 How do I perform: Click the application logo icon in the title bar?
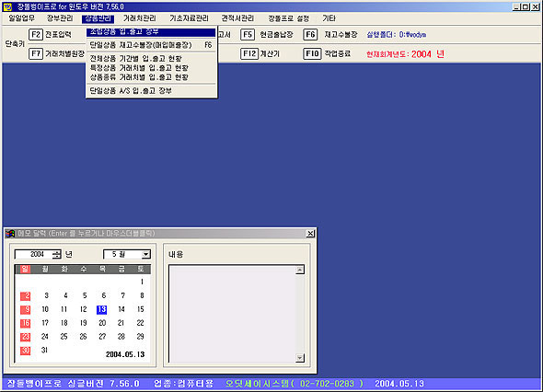7,6
